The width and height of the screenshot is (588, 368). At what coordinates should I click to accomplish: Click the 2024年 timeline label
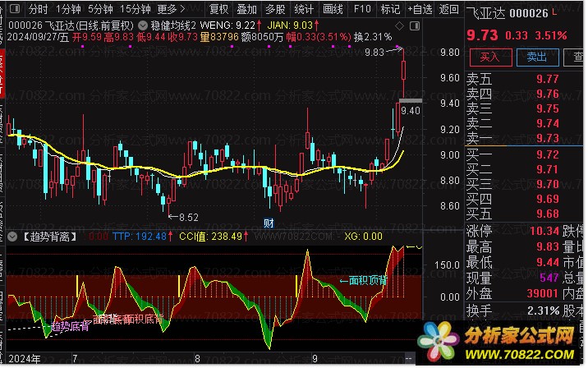(x=25, y=359)
